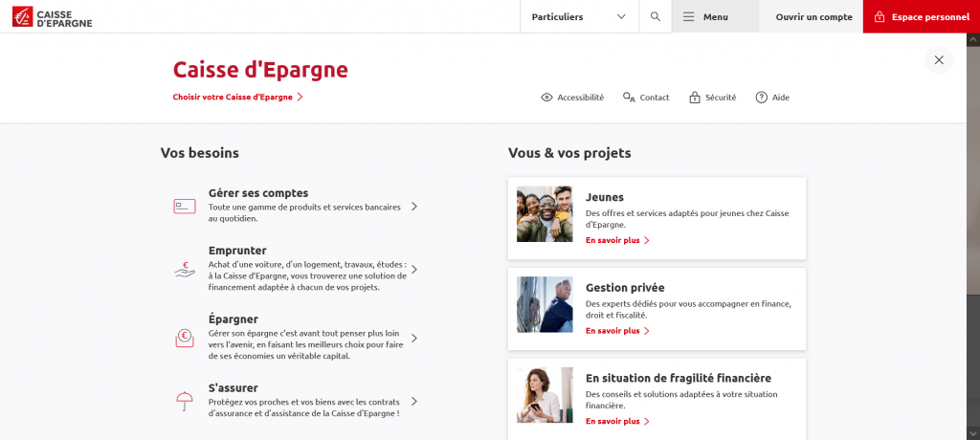Open Accessibilité eye icon link
Image resolution: width=980 pixels, height=440 pixels.
tap(572, 98)
